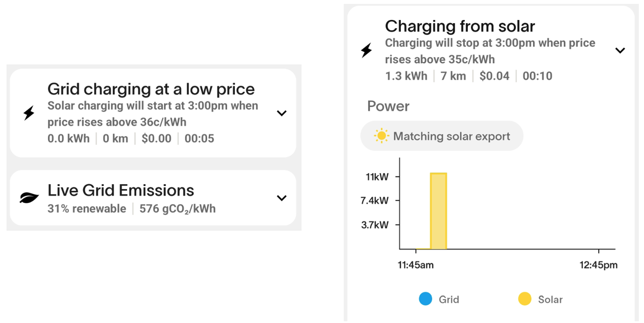Click the 12:45pm time axis label
The image size is (644, 323).
tap(598, 265)
